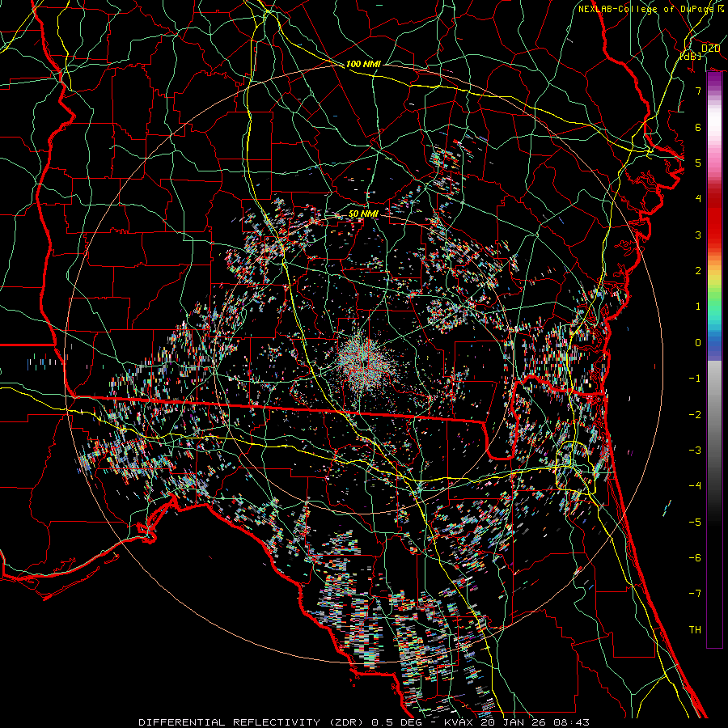
Task: Select the 7 value on the color scale
Action: [x=698, y=91]
